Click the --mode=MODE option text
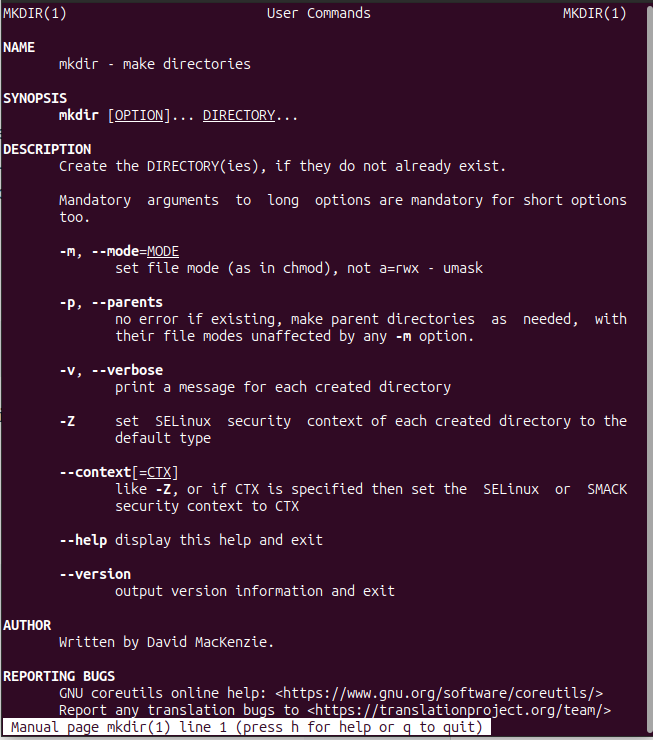Image resolution: width=653 pixels, height=740 pixels. [135, 252]
